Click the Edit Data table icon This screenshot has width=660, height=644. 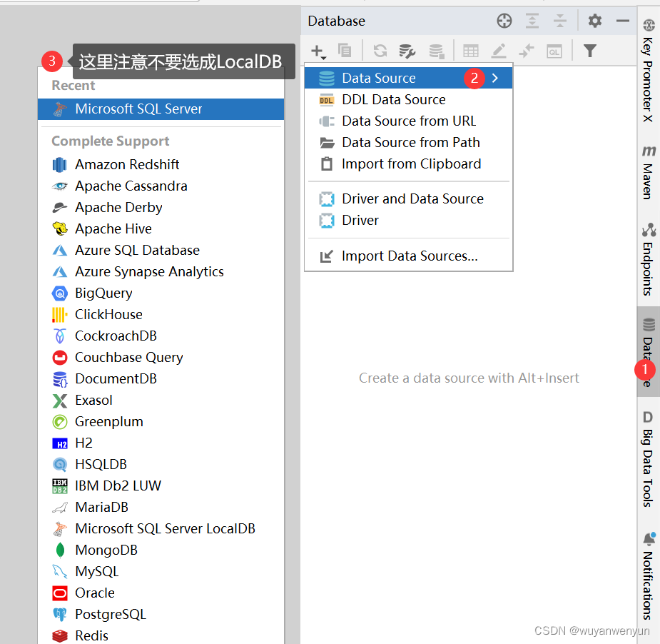[471, 51]
